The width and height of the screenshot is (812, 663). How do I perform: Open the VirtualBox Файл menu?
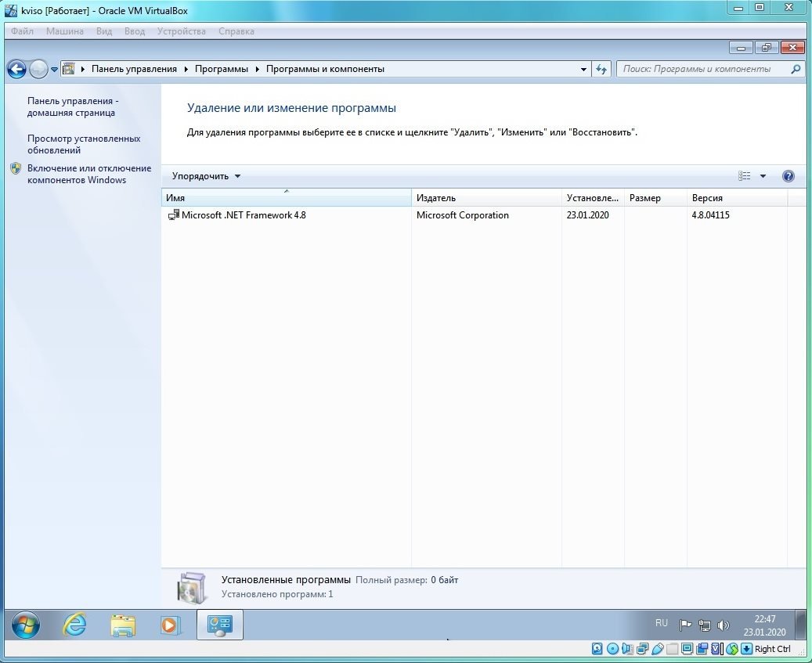coord(22,31)
